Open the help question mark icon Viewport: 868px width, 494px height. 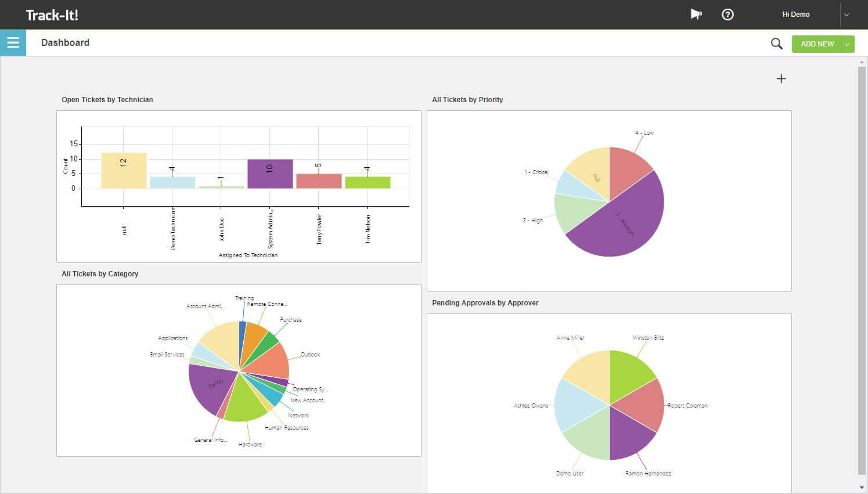pyautogui.click(x=727, y=15)
